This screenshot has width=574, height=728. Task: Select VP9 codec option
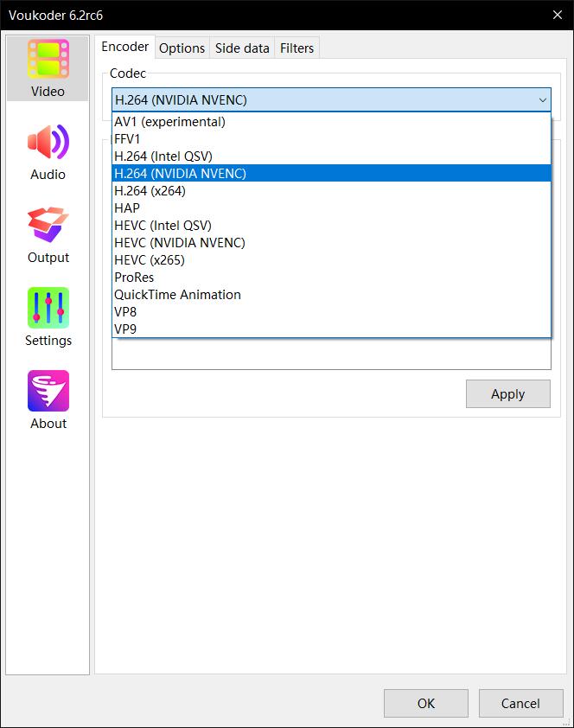pyautogui.click(x=125, y=329)
